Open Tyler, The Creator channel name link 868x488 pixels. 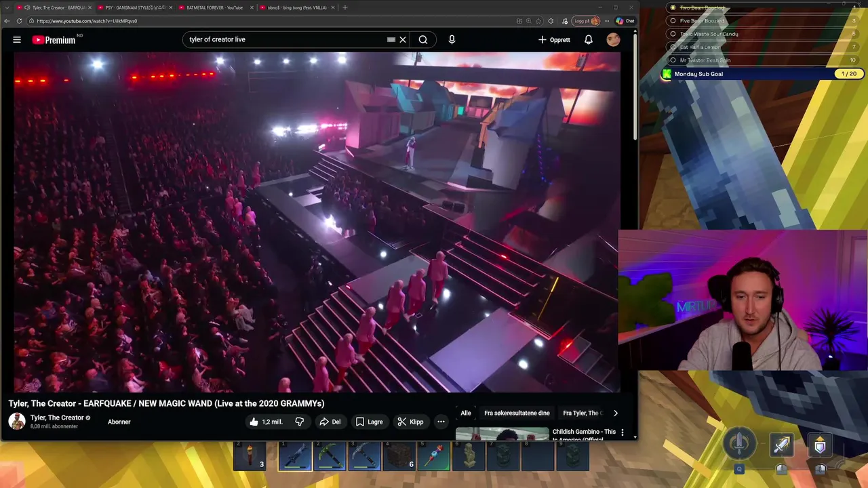tap(57, 418)
